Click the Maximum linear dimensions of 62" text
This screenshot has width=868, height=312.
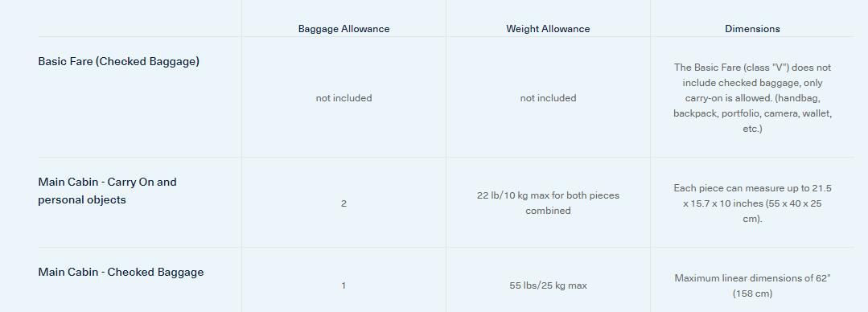point(752,278)
